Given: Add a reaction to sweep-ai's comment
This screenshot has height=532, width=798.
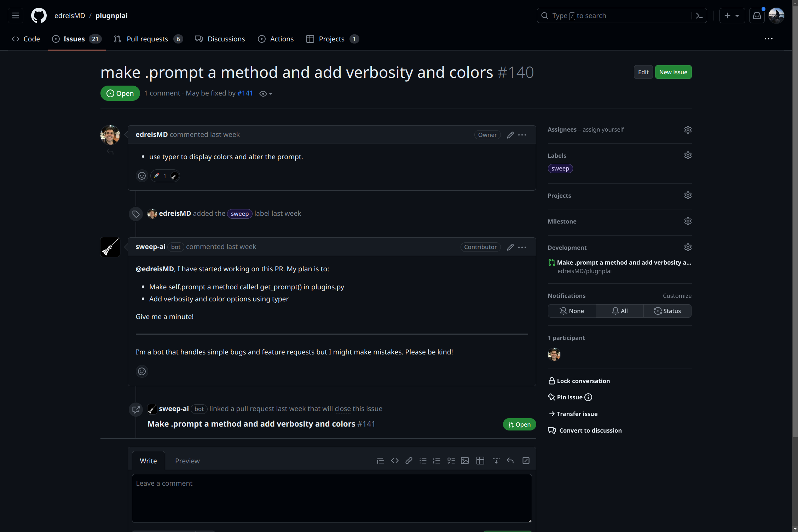Looking at the screenshot, I should pyautogui.click(x=142, y=371).
